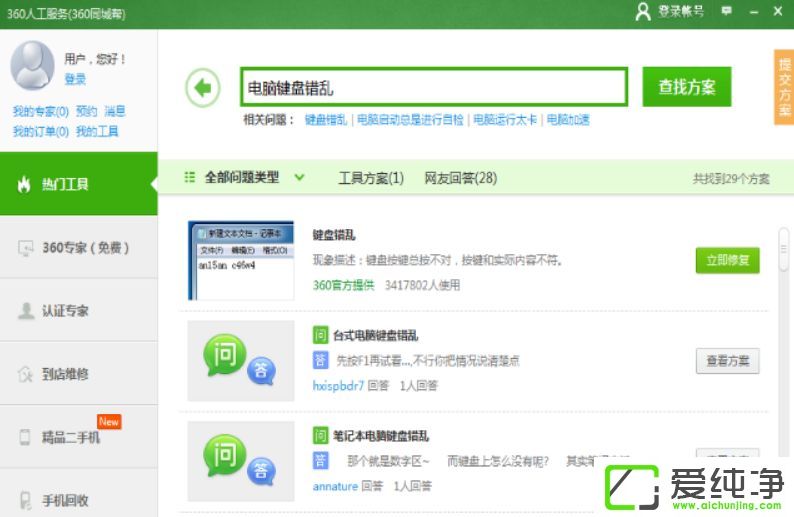Open the 我的订单(0) link

(41, 132)
